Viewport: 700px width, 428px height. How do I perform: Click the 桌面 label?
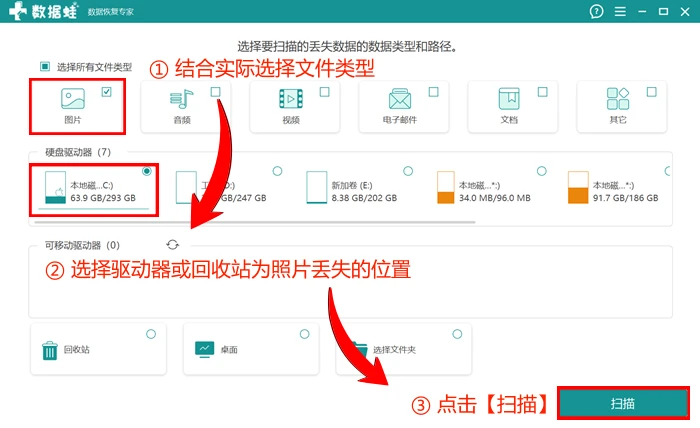[x=229, y=350]
